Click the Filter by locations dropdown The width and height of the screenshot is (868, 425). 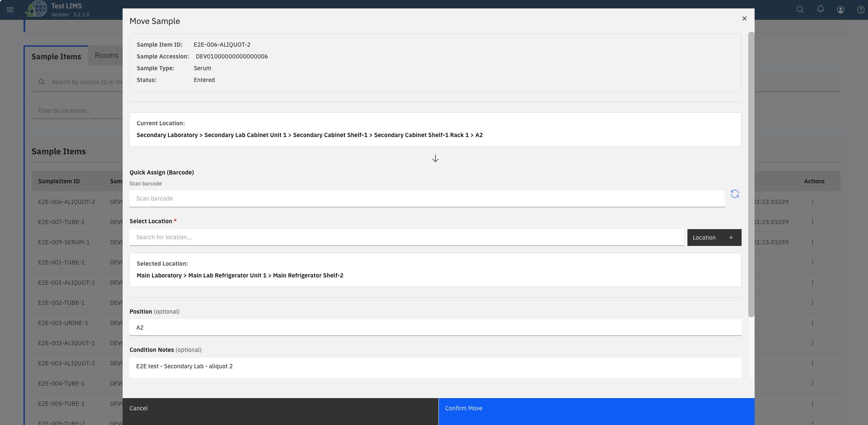tap(77, 111)
